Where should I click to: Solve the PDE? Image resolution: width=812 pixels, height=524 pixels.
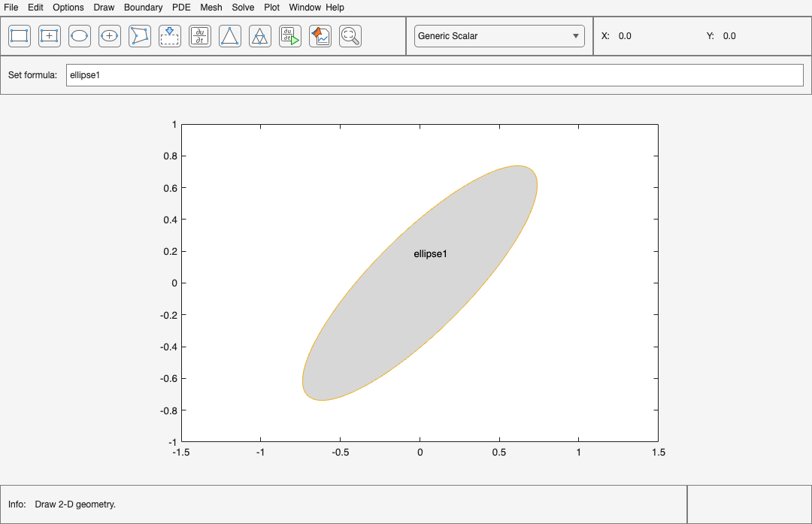coord(289,35)
